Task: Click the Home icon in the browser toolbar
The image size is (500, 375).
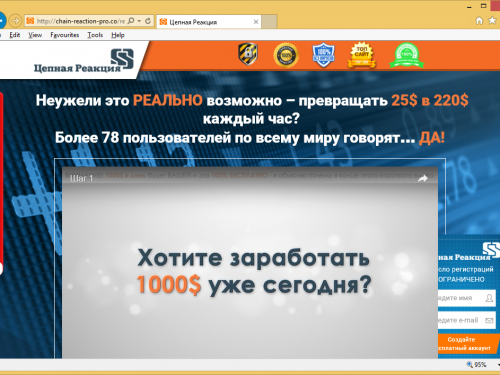Action: 479,21
